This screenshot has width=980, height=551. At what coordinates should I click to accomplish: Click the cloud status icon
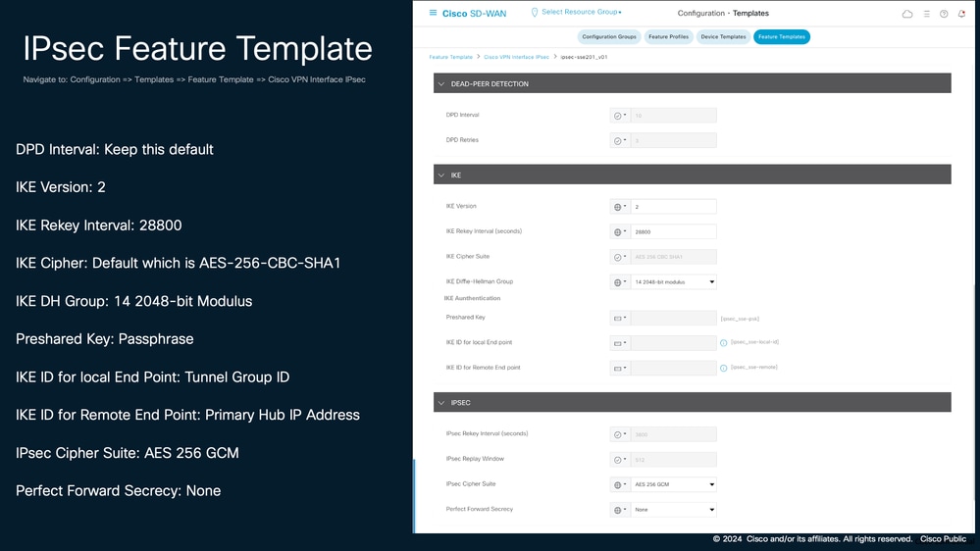click(906, 14)
